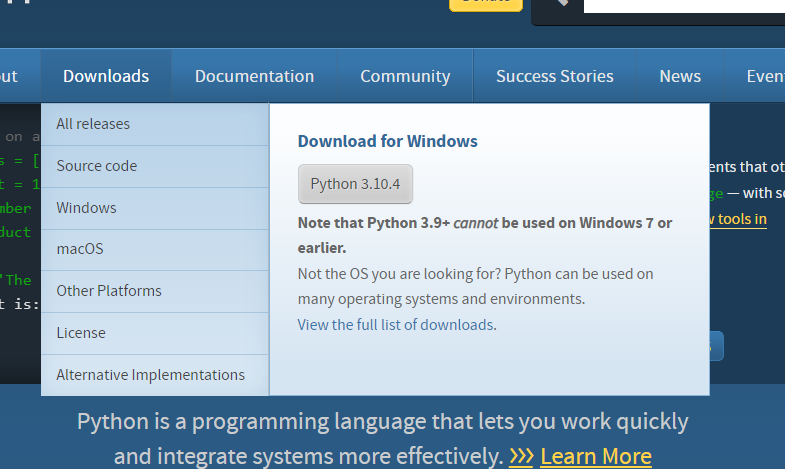Follow View the full list of downloads link
785x469 pixels.
(x=397, y=325)
